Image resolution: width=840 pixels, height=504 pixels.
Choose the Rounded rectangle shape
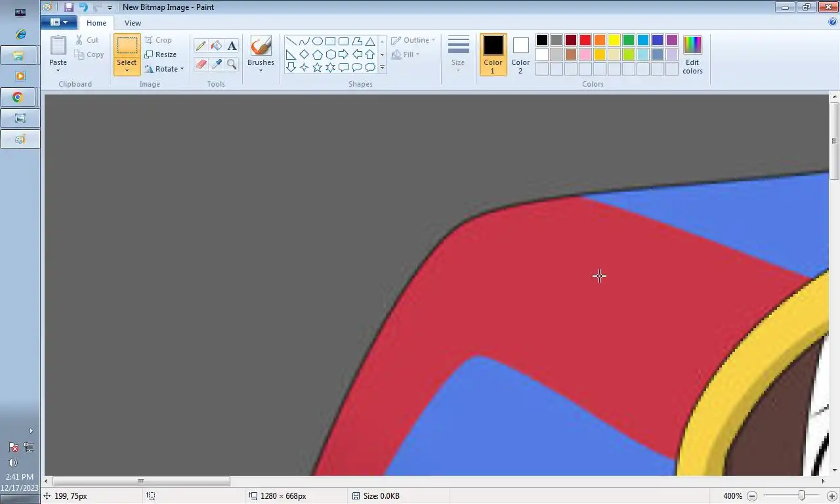pyautogui.click(x=343, y=41)
